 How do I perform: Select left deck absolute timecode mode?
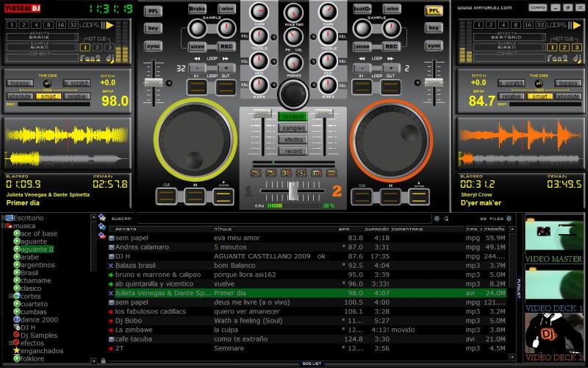[x=20, y=96]
